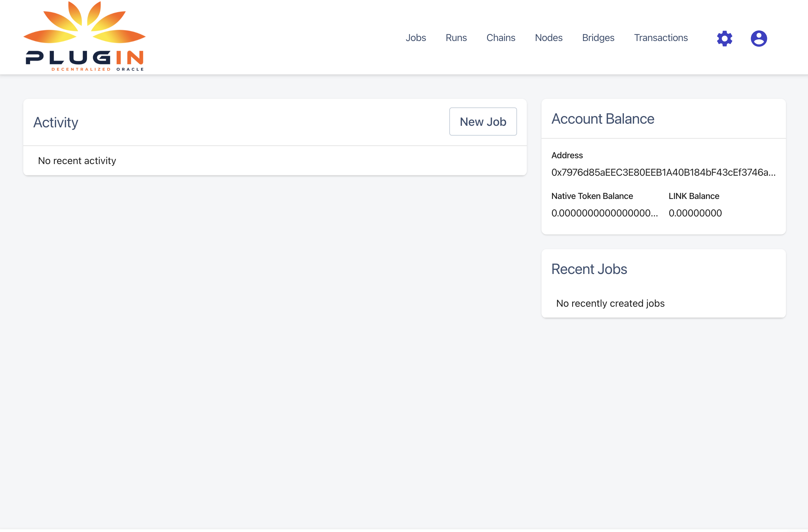The image size is (808, 532).
Task: Open the Chains page
Action: pos(501,38)
